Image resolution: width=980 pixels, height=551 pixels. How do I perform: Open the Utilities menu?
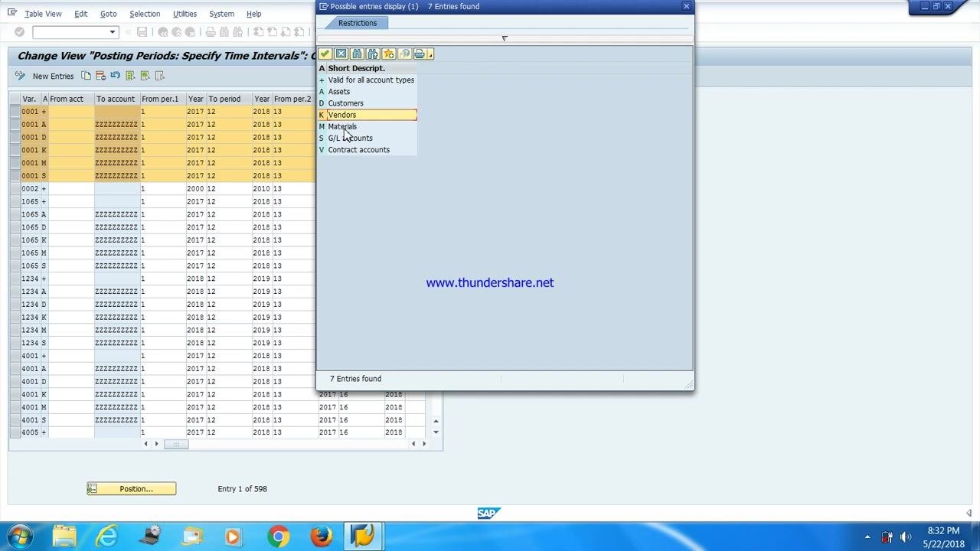coord(185,14)
